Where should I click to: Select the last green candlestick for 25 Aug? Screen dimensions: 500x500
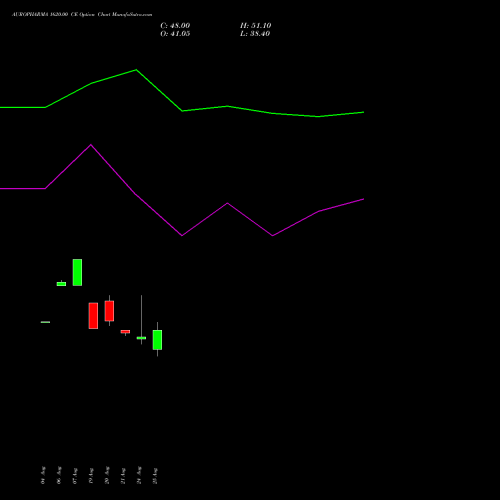point(157,339)
